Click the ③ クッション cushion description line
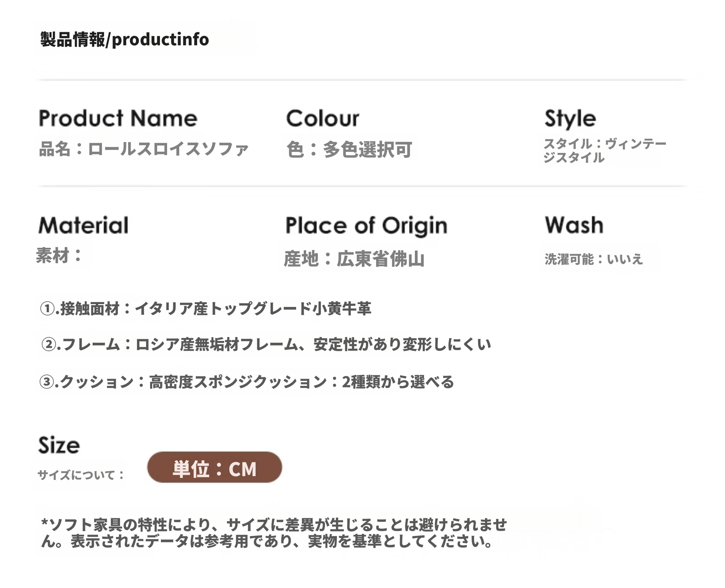This screenshot has height=588, width=725. pos(247,382)
